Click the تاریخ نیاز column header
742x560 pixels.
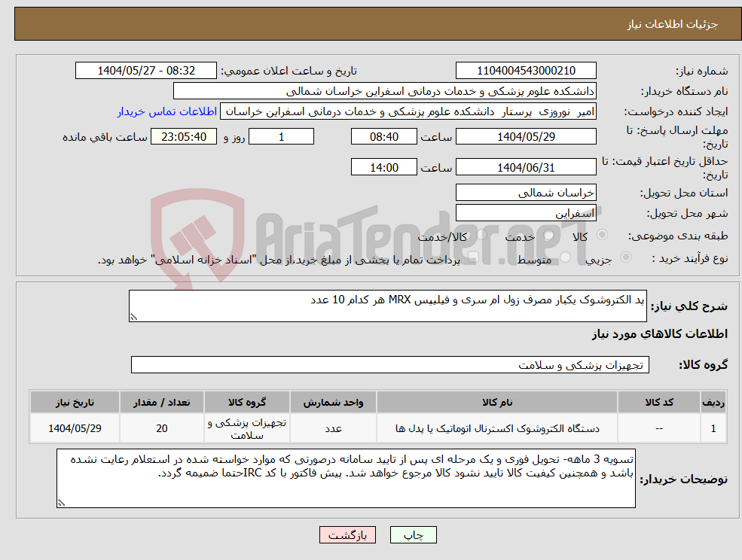75,403
